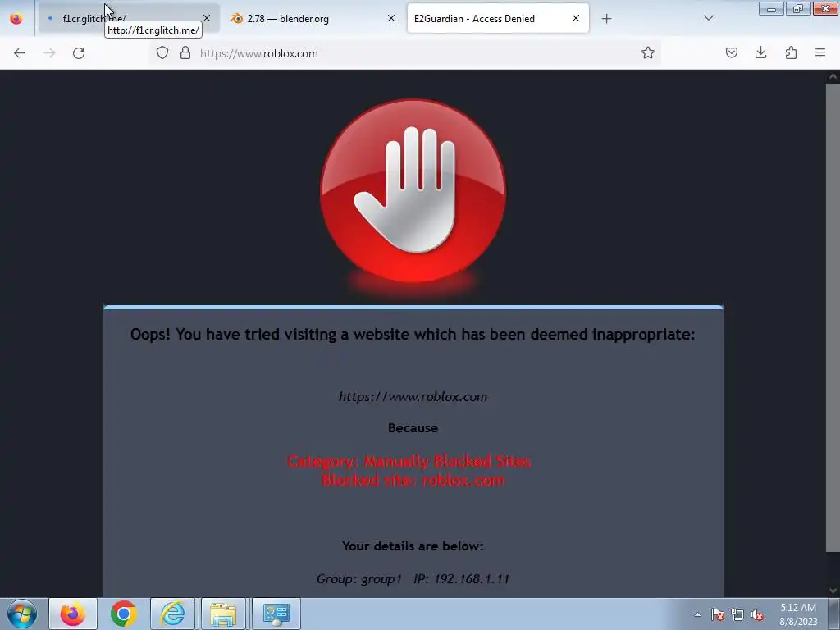
Task: Open the Extensions puzzle icon
Action: pyautogui.click(x=791, y=52)
